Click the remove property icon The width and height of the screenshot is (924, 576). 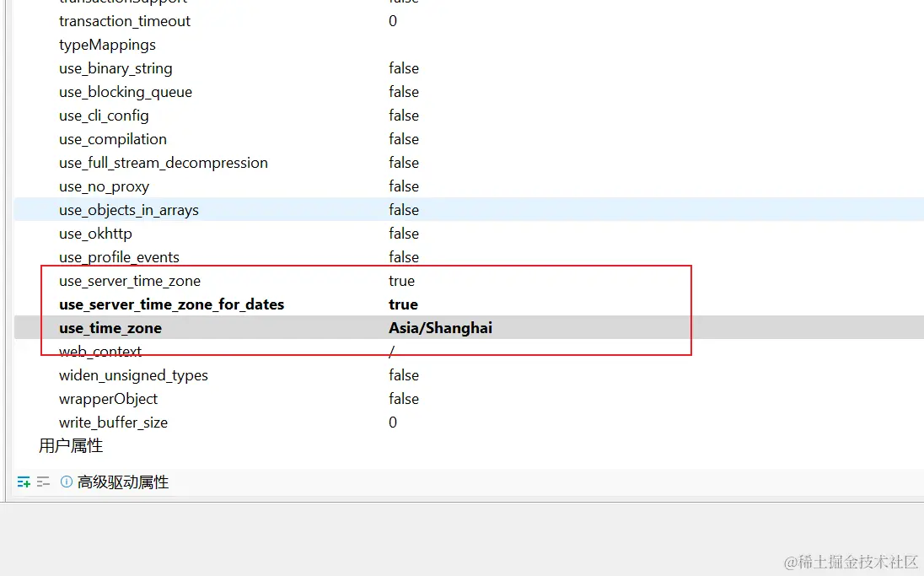(43, 482)
